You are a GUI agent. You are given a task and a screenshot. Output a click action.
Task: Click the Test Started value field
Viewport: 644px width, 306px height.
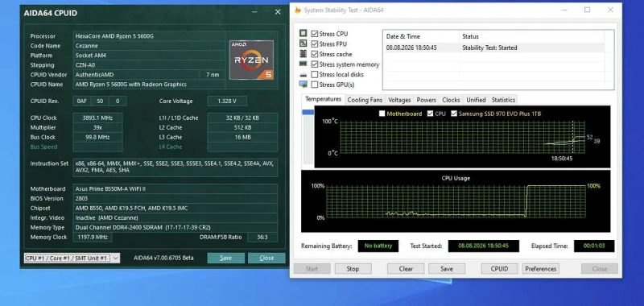pos(484,246)
